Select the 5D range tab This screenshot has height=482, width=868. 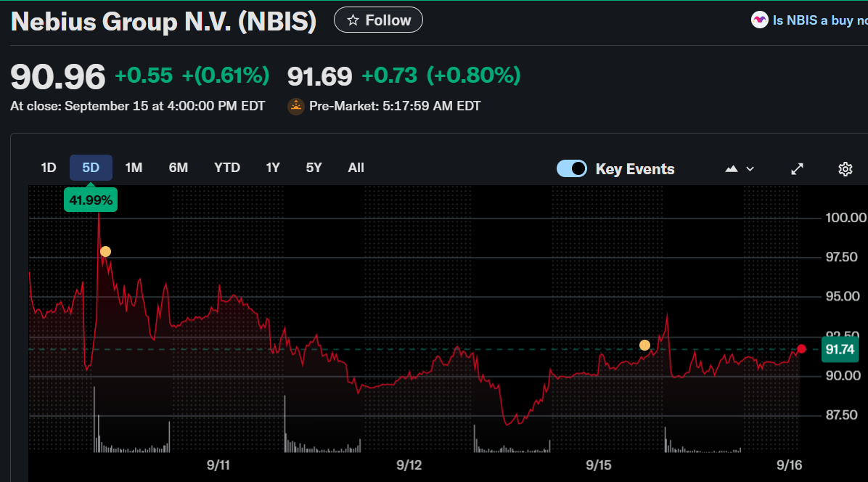91,168
